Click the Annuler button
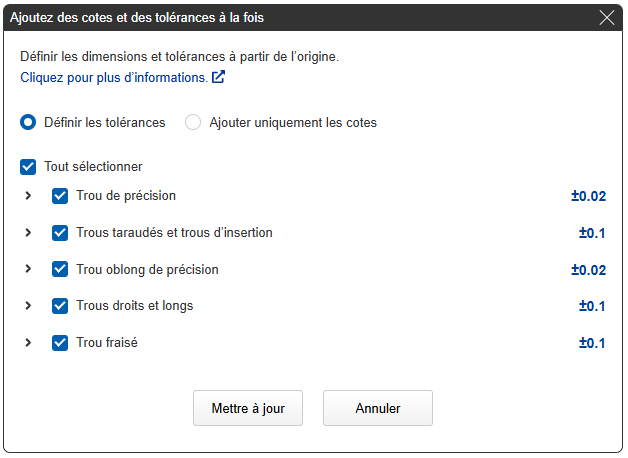This screenshot has height=458, width=628. (x=378, y=408)
